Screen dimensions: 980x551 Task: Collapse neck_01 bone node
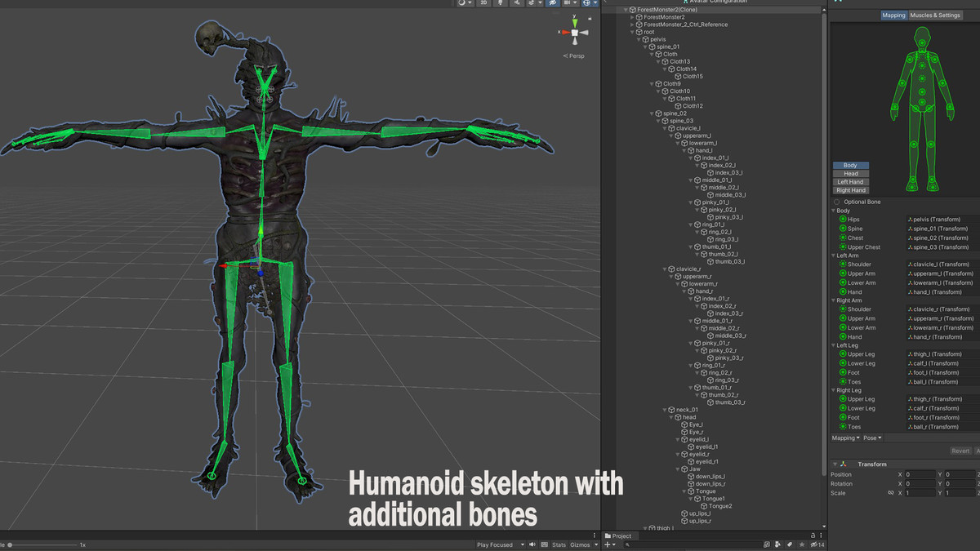point(666,410)
